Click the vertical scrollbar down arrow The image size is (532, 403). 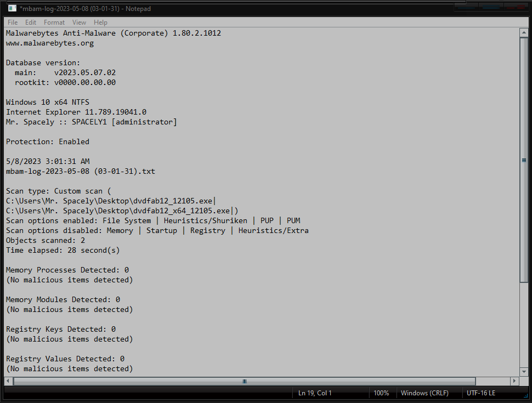(x=524, y=372)
